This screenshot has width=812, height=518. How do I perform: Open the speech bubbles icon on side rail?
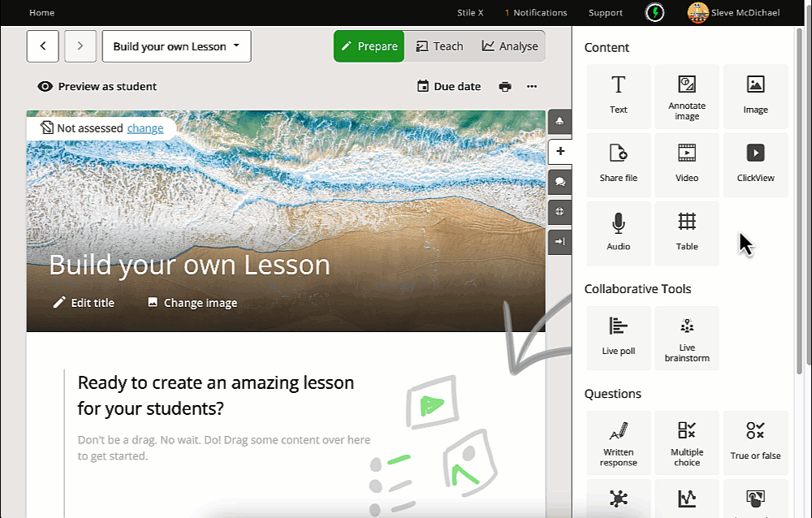pyautogui.click(x=559, y=181)
